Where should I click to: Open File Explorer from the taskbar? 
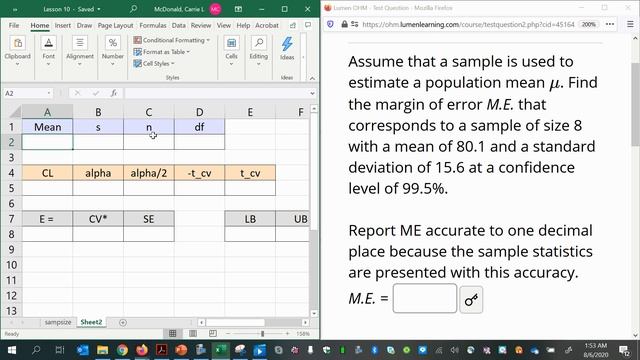pyautogui.click(x=102, y=350)
